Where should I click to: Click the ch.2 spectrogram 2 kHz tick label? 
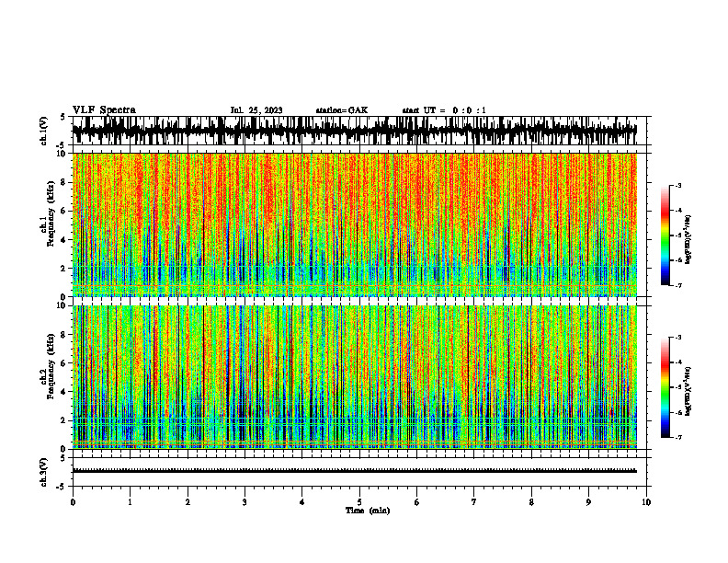pos(64,420)
